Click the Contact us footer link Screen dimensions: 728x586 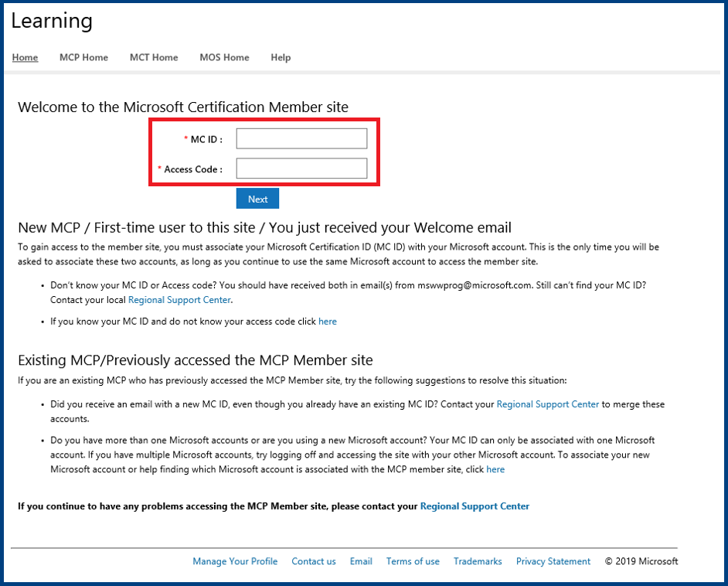click(x=314, y=561)
